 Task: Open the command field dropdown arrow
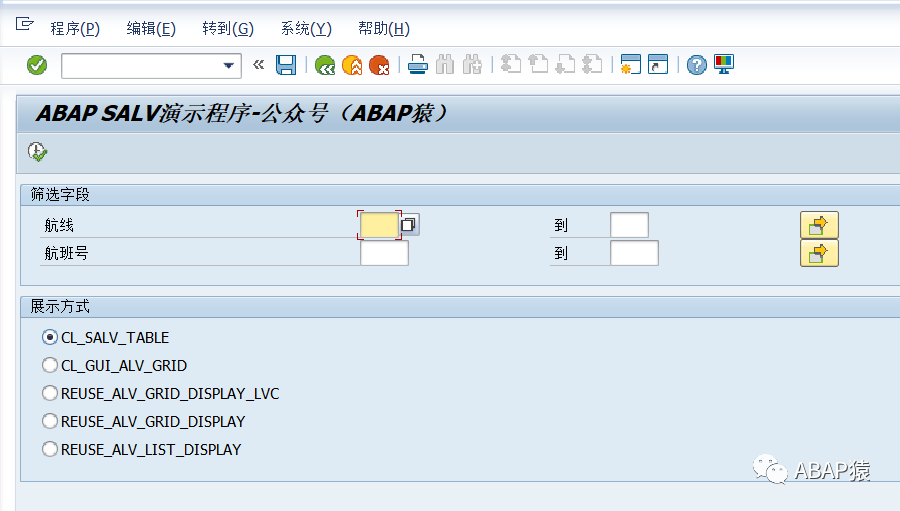(228, 65)
